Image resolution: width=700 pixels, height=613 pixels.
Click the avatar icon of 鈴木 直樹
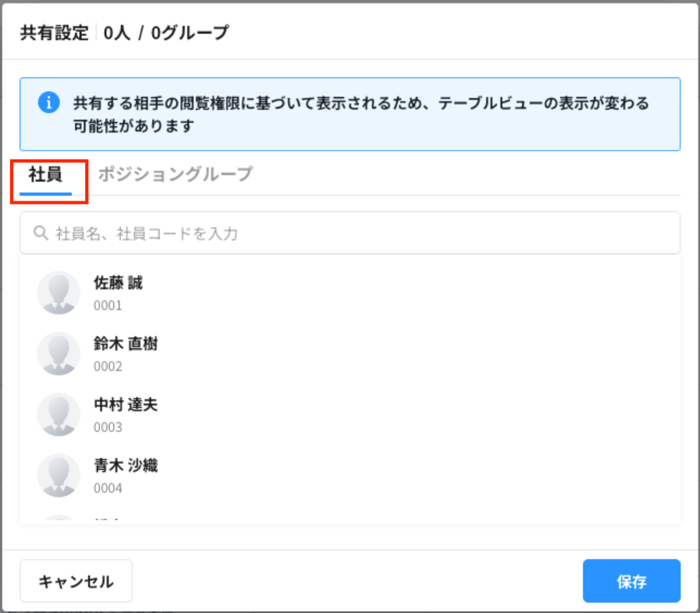click(58, 353)
